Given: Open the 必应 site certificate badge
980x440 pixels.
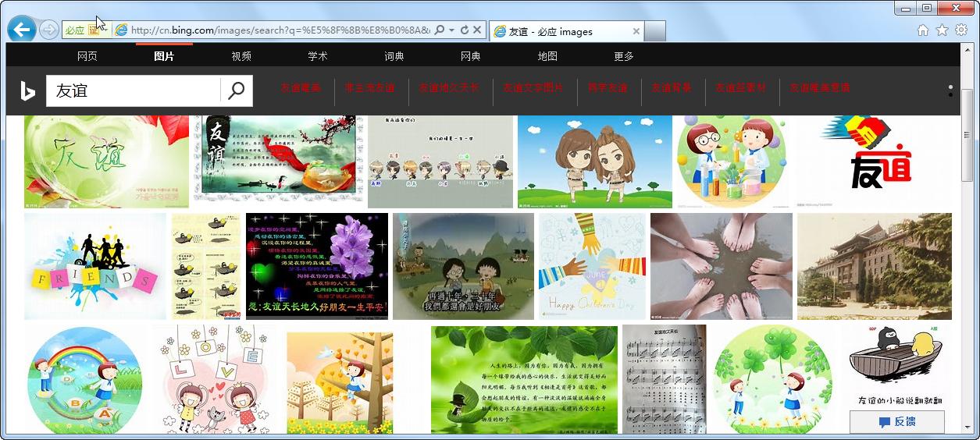Looking at the screenshot, I should click(x=86, y=30).
